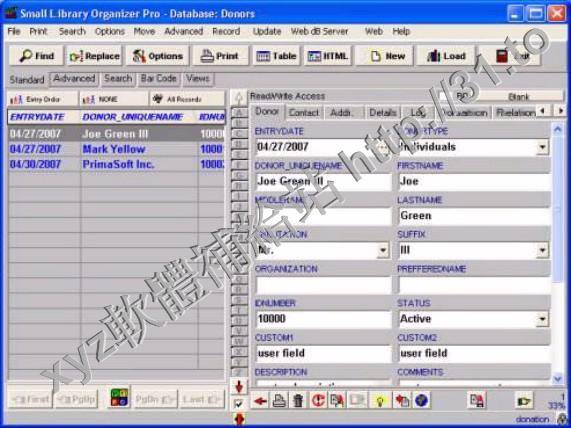Click the Print toolbar button
The width and height of the screenshot is (571, 428).
(x=220, y=56)
